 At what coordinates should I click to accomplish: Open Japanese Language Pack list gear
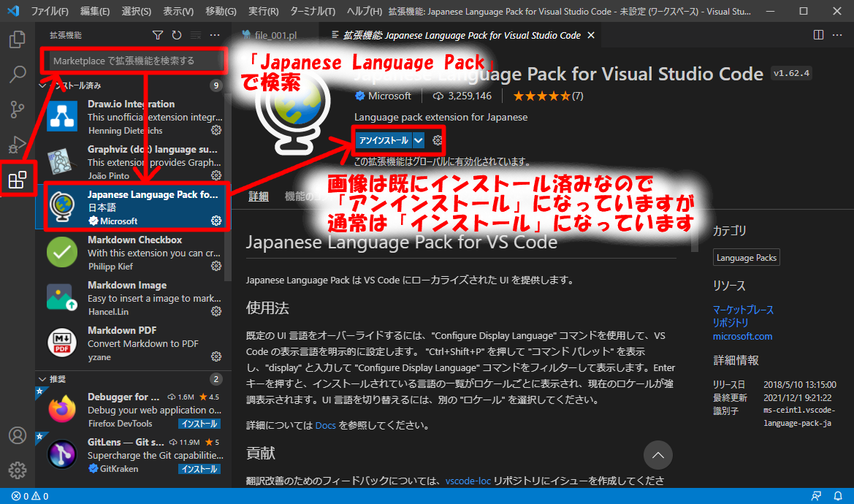click(x=216, y=221)
